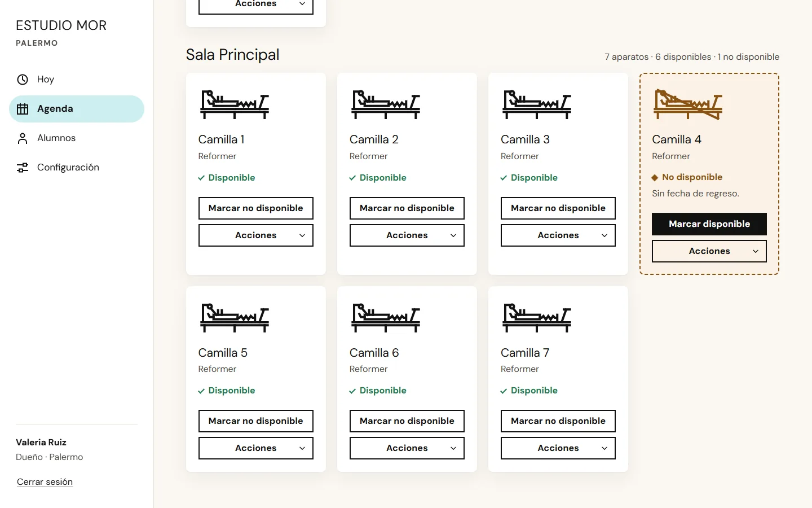The height and width of the screenshot is (508, 812).
Task: Expand the Acciones dropdown for Camilla 6
Action: click(407, 448)
